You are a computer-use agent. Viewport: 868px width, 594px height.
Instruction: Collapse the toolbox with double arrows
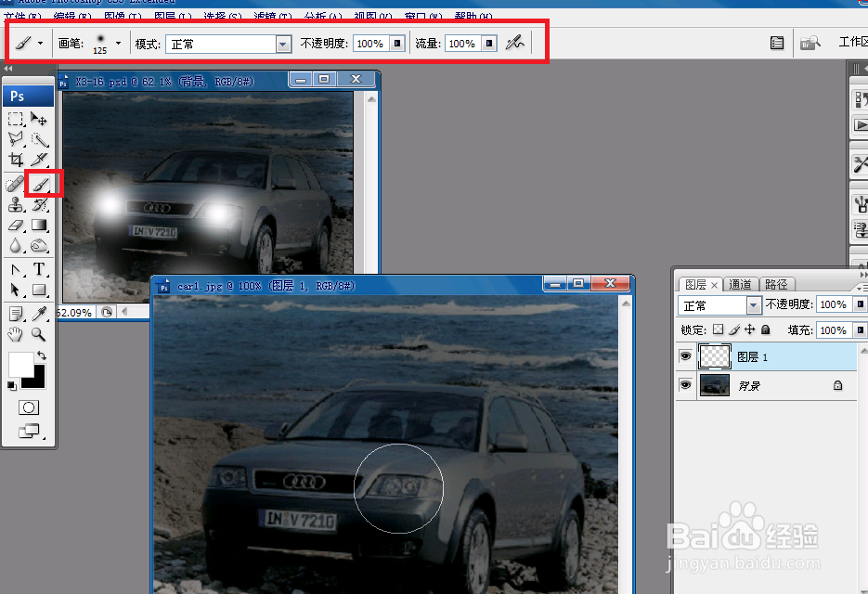tap(7, 69)
